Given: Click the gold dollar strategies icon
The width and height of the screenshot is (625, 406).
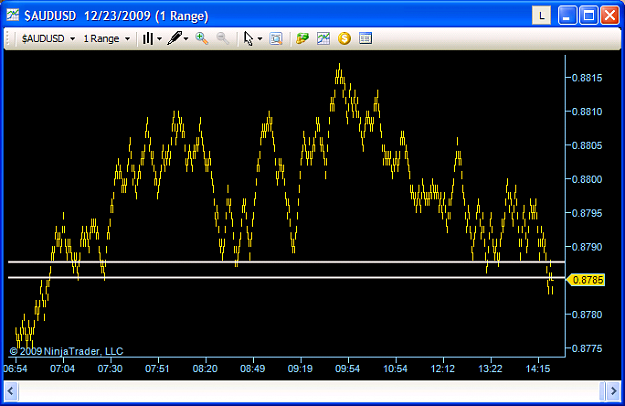Looking at the screenshot, I should [344, 38].
